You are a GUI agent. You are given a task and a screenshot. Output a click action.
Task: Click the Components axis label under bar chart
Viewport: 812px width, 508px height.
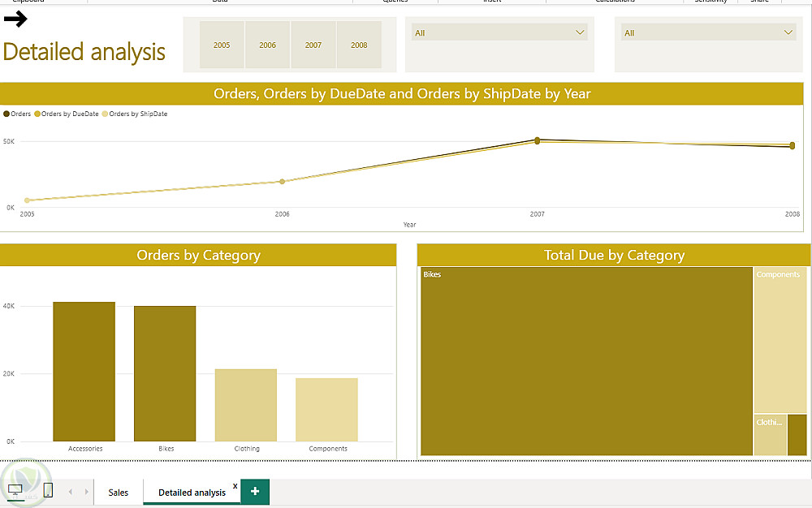(328, 449)
